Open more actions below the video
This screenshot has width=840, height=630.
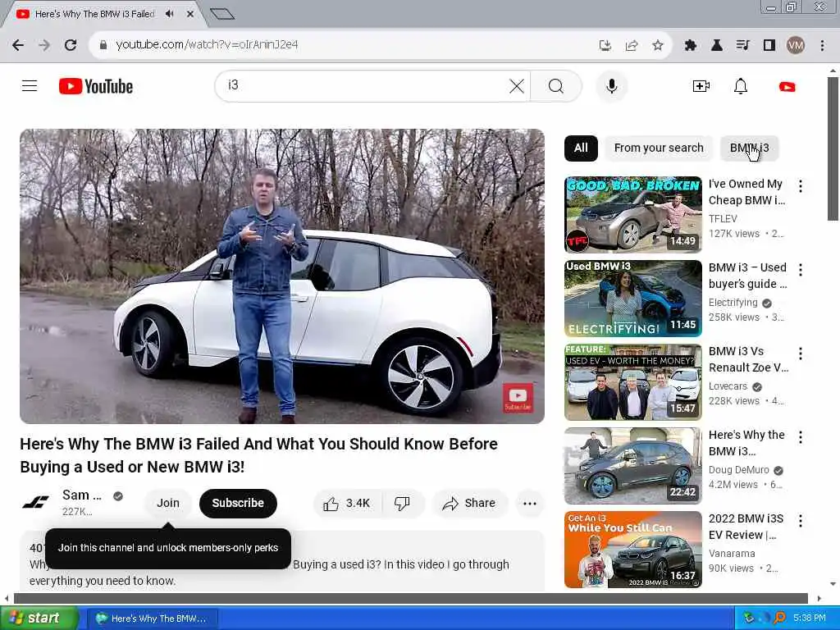[x=530, y=503]
